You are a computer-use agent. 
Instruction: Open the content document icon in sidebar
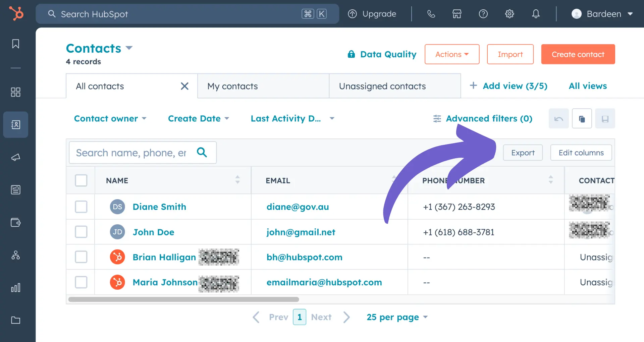[15, 190]
